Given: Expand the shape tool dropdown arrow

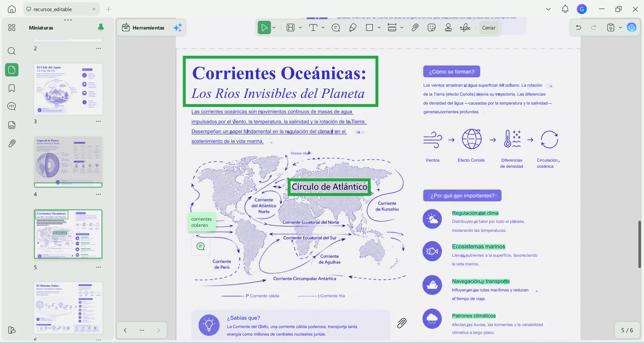Looking at the screenshot, I should (x=379, y=27).
